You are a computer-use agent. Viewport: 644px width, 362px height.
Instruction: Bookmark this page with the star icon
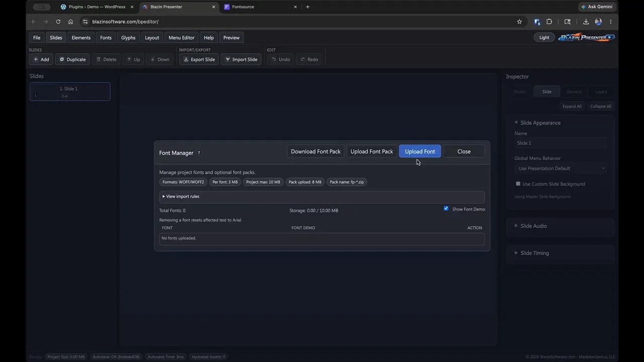(519, 22)
